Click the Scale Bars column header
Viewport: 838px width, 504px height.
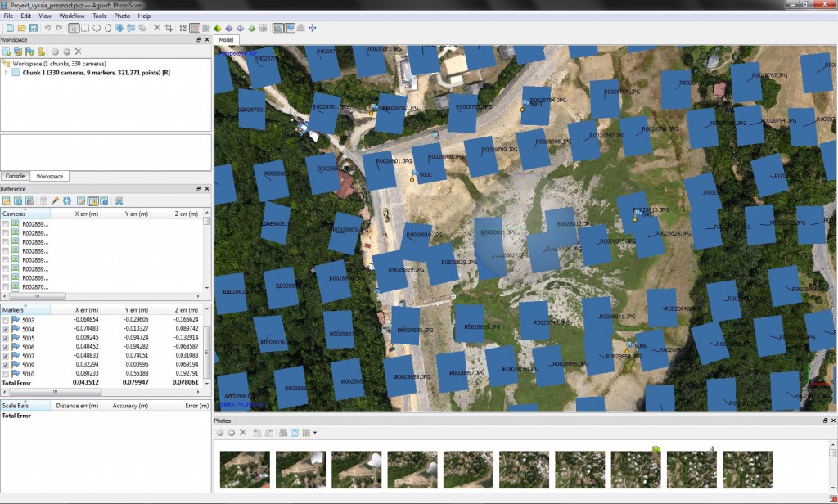[25, 405]
